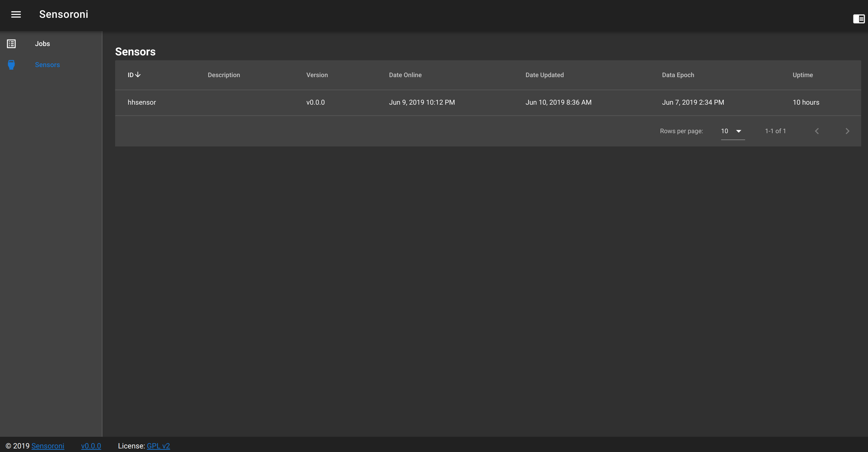868x452 pixels.
Task: Sort table by Uptime column
Action: [802, 75]
